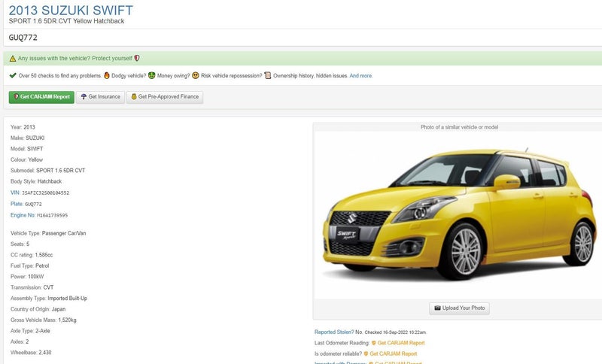Image resolution: width=602 pixels, height=364 pixels.
Task: Click the 'Any issues with the vehicle?' banner text
Action: pyautogui.click(x=74, y=59)
